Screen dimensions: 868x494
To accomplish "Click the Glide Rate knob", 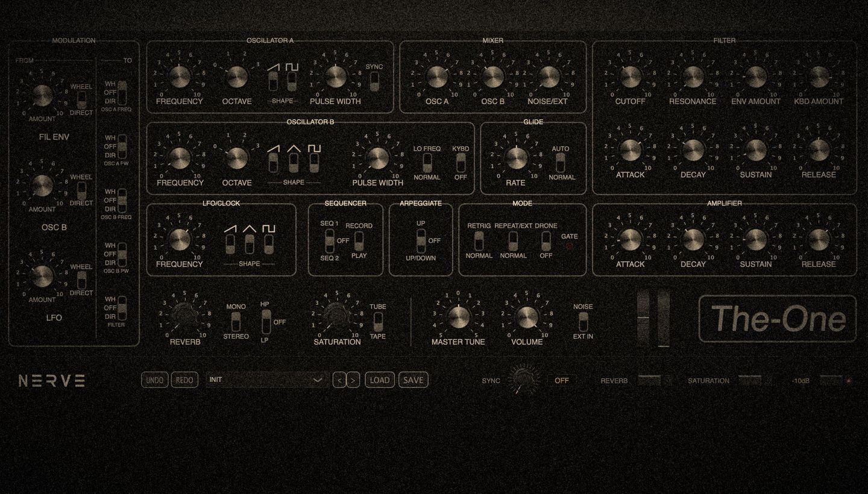I will pos(516,158).
